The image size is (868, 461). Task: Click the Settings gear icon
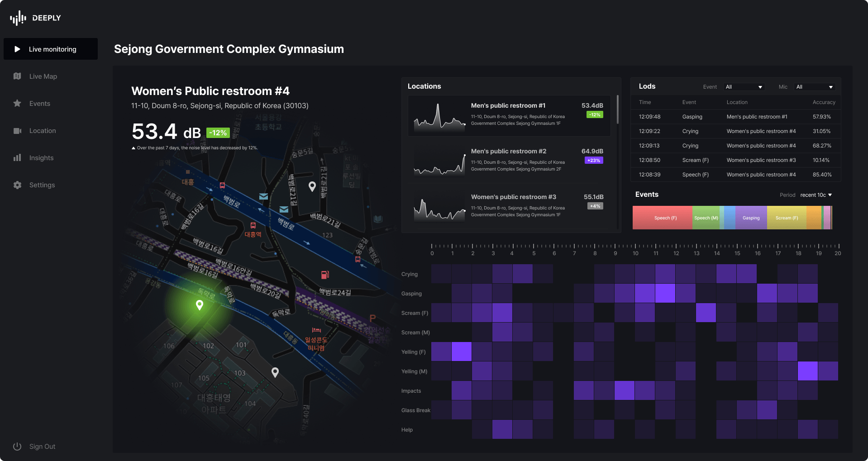[17, 185]
